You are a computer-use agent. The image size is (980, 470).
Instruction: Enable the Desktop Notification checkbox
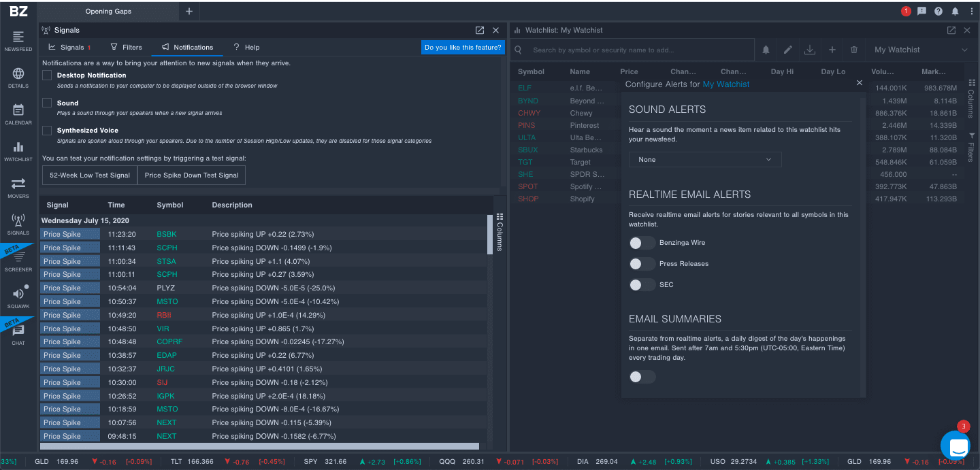click(x=46, y=75)
